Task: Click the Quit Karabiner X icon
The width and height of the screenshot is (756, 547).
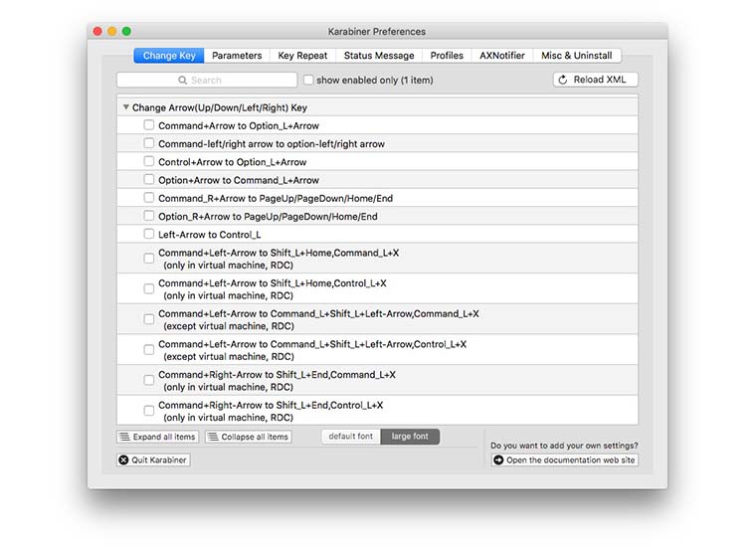Action: point(124,459)
